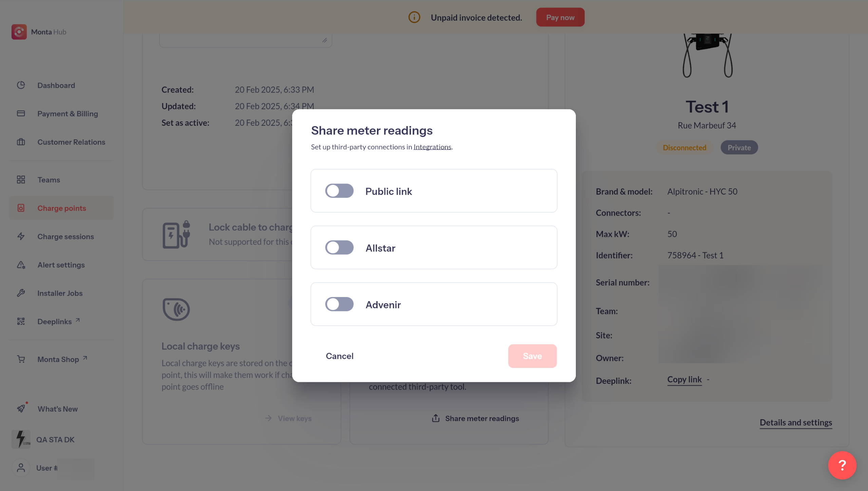
Task: Click the Alert settings triangle icon
Action: [21, 265]
